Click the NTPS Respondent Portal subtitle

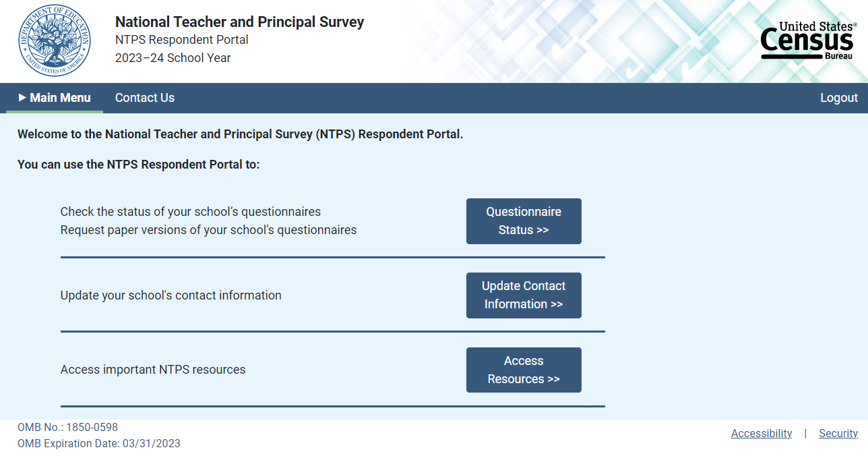pyautogui.click(x=182, y=40)
